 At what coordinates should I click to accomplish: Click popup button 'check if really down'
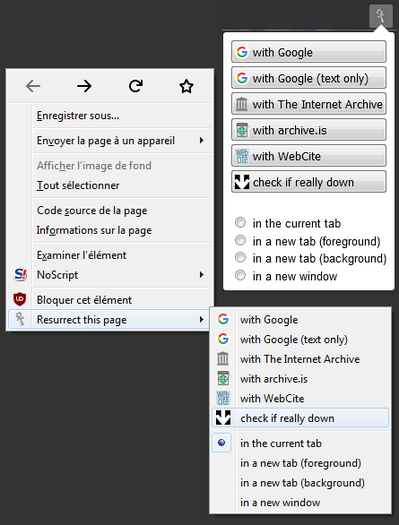pos(309,181)
